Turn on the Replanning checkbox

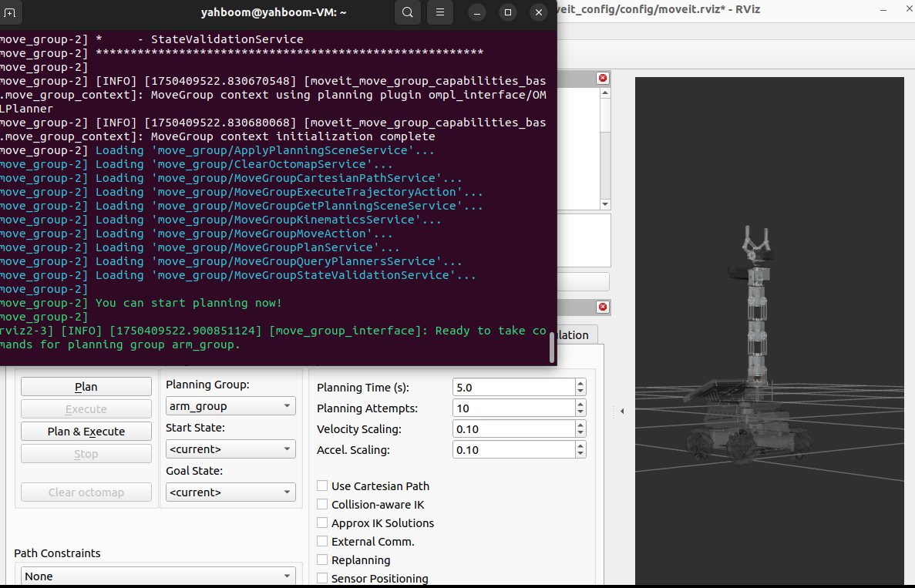(x=322, y=560)
